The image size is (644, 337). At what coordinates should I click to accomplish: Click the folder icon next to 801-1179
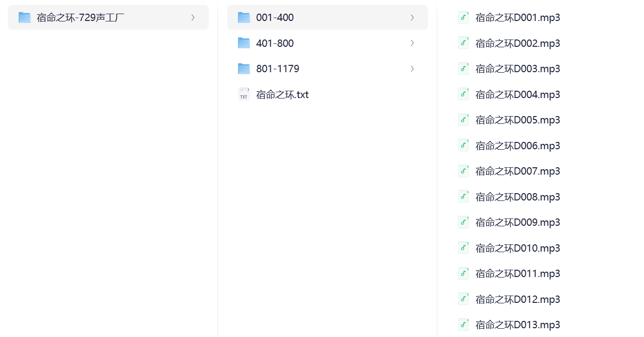point(244,69)
